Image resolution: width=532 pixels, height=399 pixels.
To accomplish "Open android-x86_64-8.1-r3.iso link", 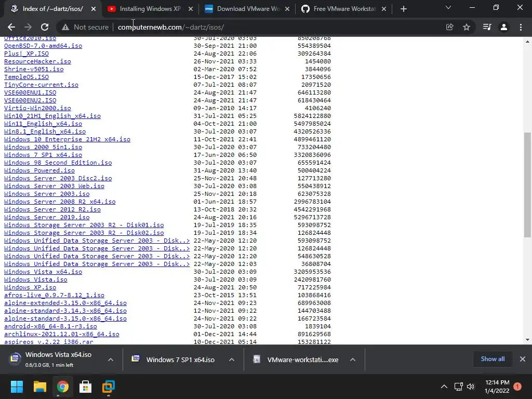I will click(x=50, y=326).
